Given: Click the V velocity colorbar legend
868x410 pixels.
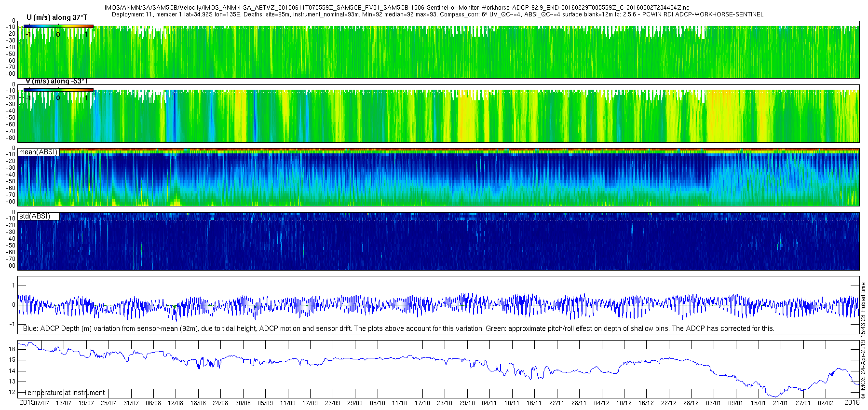Looking at the screenshot, I should (x=58, y=90).
